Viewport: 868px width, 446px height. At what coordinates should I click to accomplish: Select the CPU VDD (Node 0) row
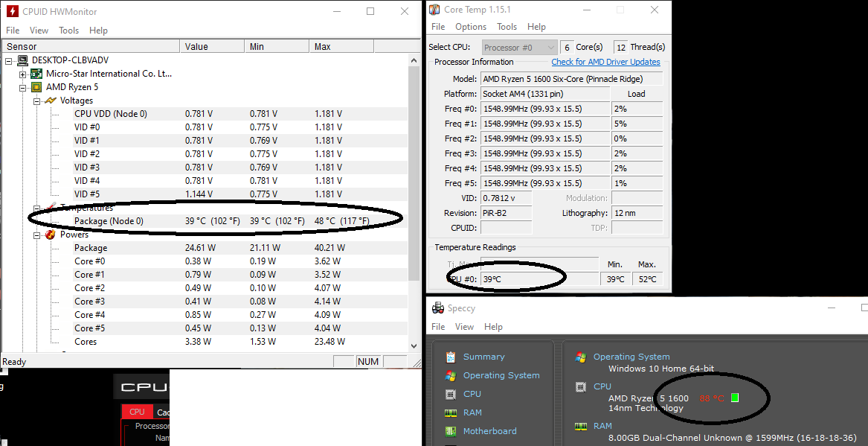coord(240,114)
